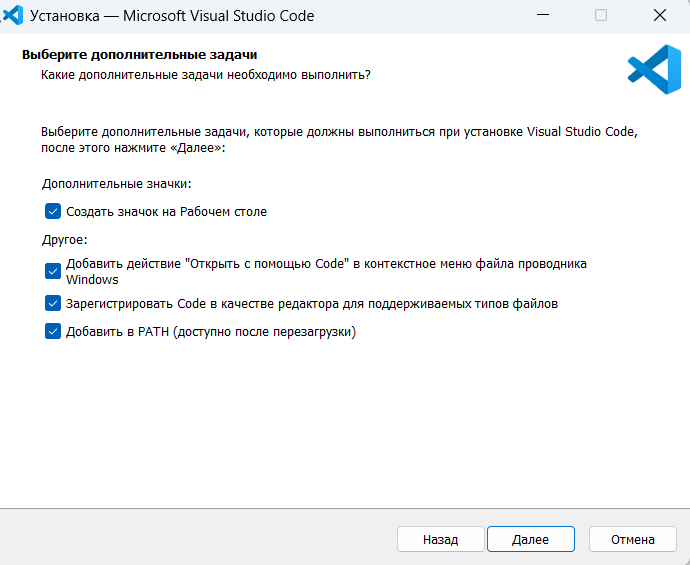Click the "Зарегистрировать Code в качестве редактора" label text
Viewport: 690px width, 565px height.
pyautogui.click(x=312, y=304)
